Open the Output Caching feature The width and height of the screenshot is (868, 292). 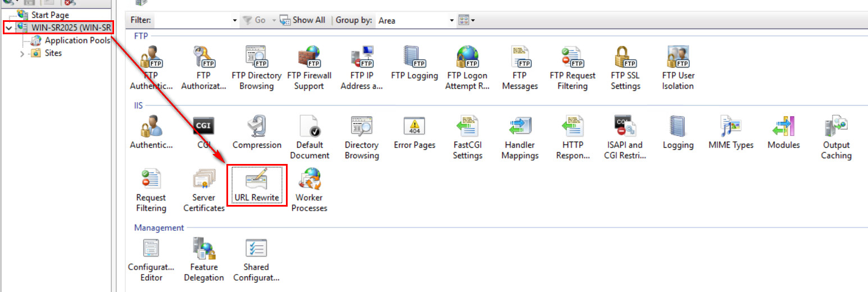click(836, 138)
